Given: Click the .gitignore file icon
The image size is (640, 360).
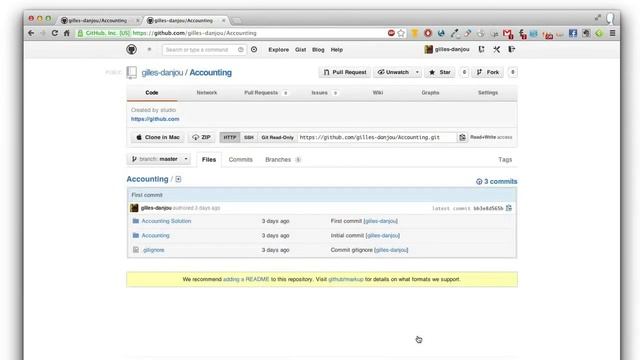Looking at the screenshot, I should 136,250.
